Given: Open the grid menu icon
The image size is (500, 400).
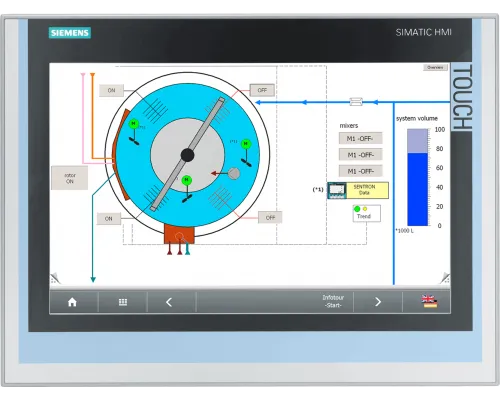Looking at the screenshot, I should coord(123,302).
